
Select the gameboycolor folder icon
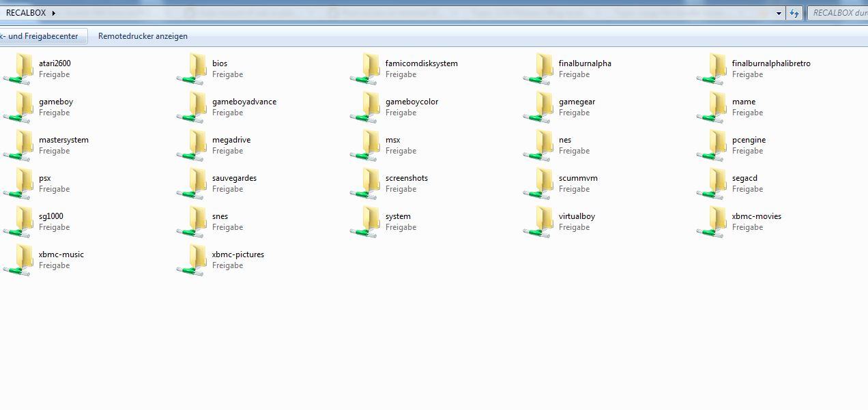(x=365, y=107)
